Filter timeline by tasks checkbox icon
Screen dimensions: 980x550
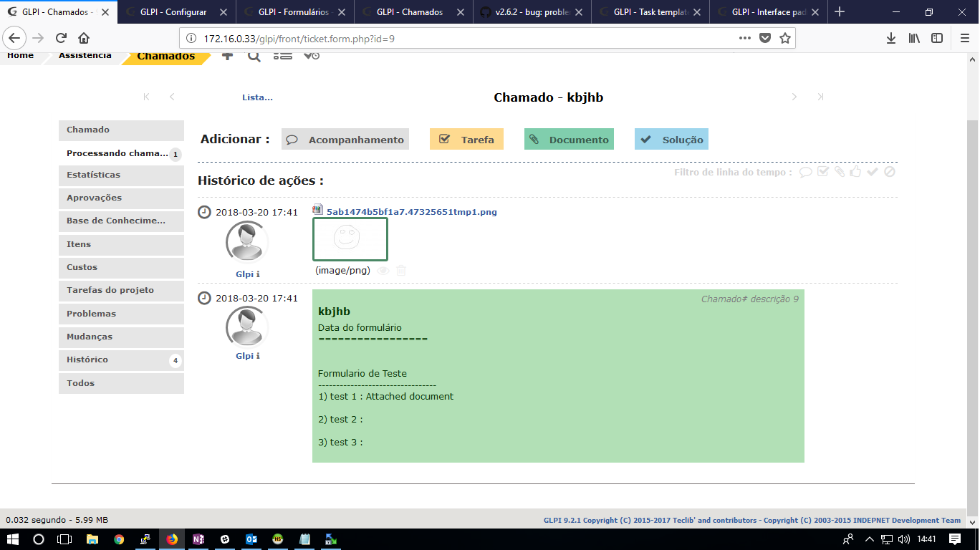point(824,172)
